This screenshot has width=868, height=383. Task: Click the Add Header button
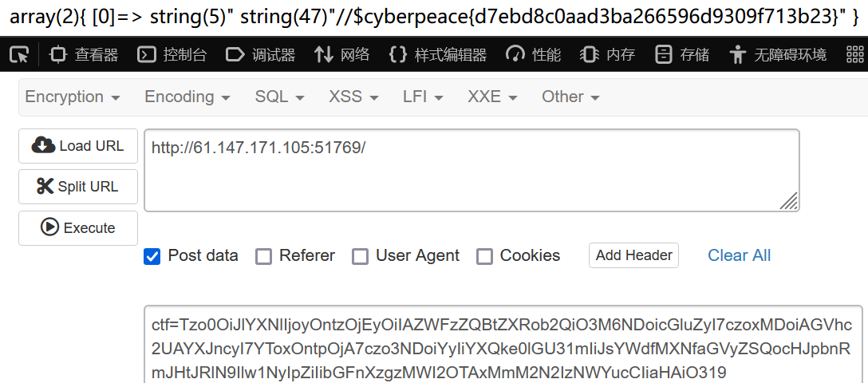coord(633,255)
